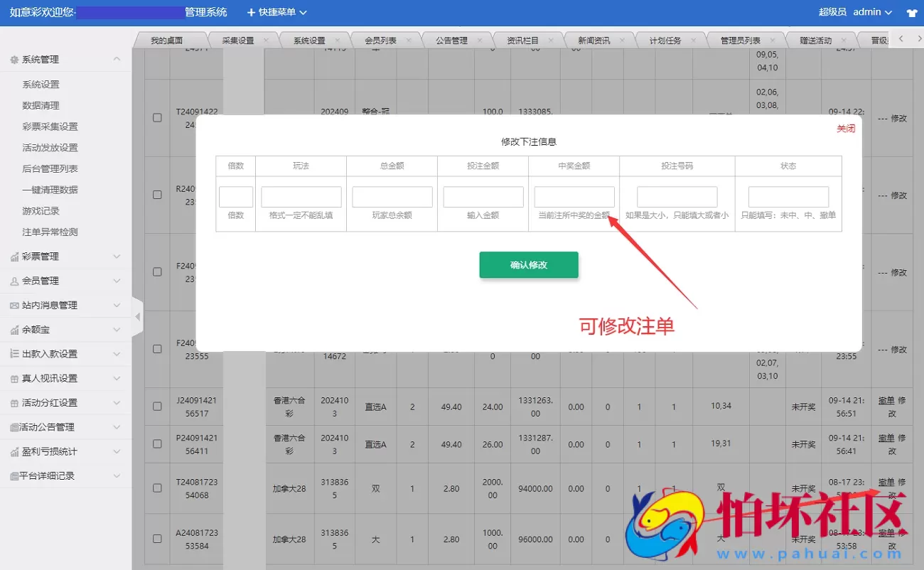
Task: Click the 投注金额 input field
Action: [483, 195]
